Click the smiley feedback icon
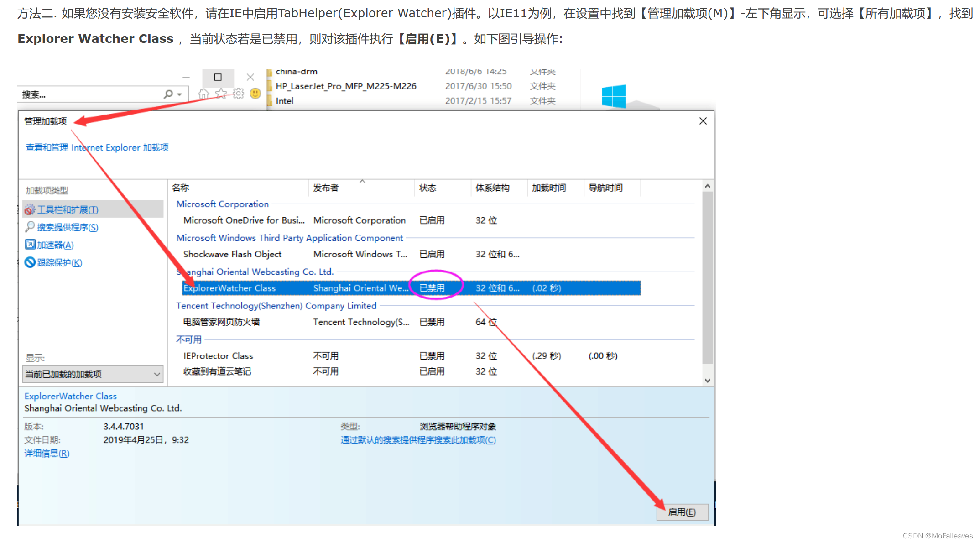The height and width of the screenshot is (543, 980). click(255, 94)
